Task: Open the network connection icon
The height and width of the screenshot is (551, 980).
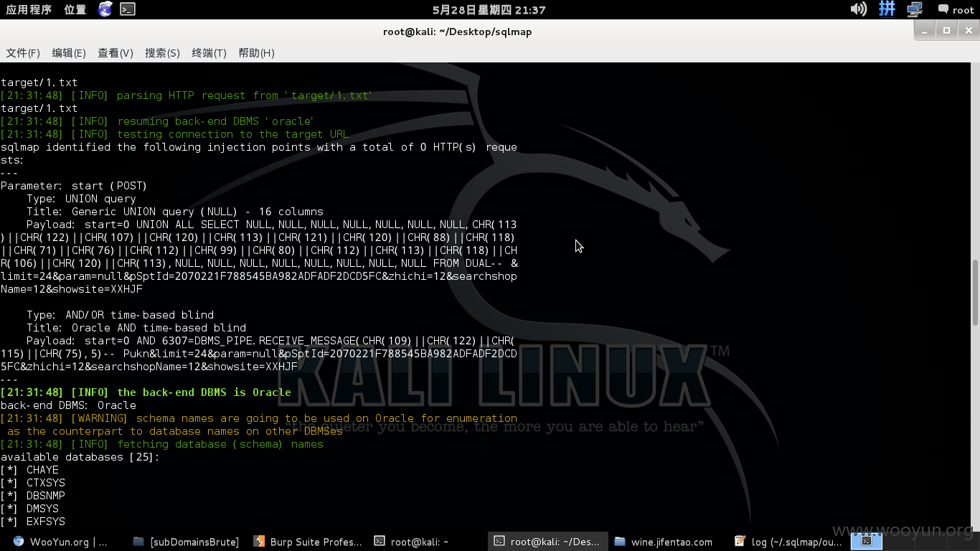Action: tap(915, 9)
